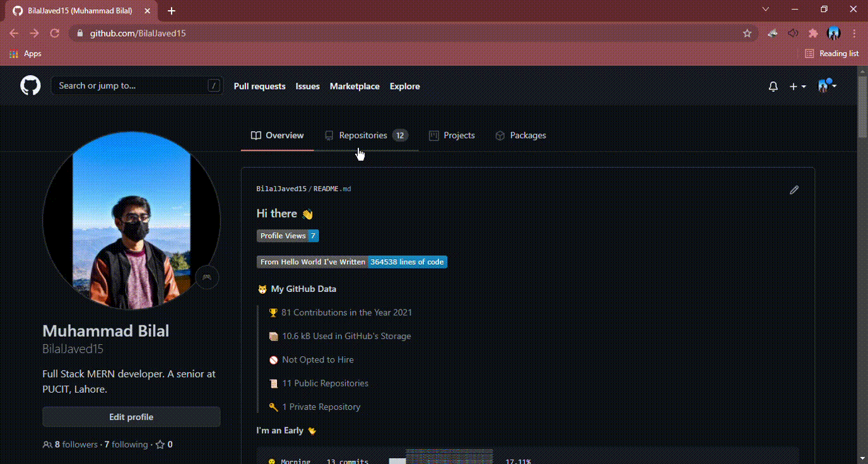Go to Pull requests
Image resolution: width=868 pixels, height=464 pixels.
tap(259, 86)
